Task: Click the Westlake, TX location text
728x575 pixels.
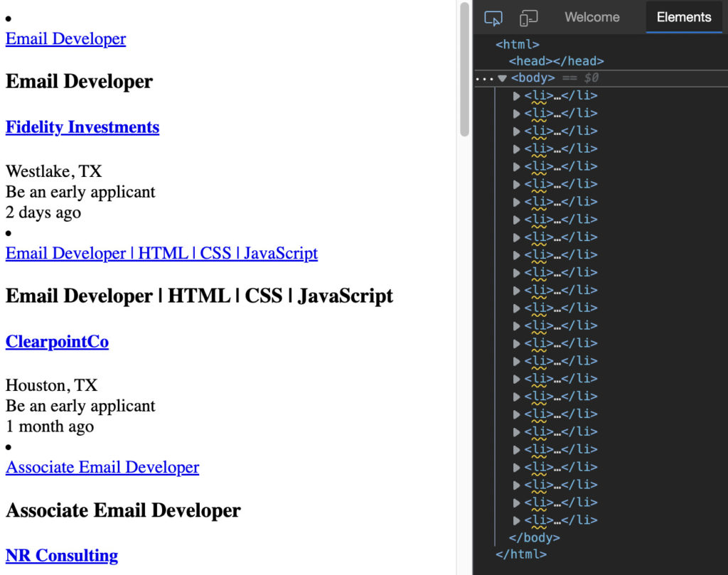Action: (53, 171)
